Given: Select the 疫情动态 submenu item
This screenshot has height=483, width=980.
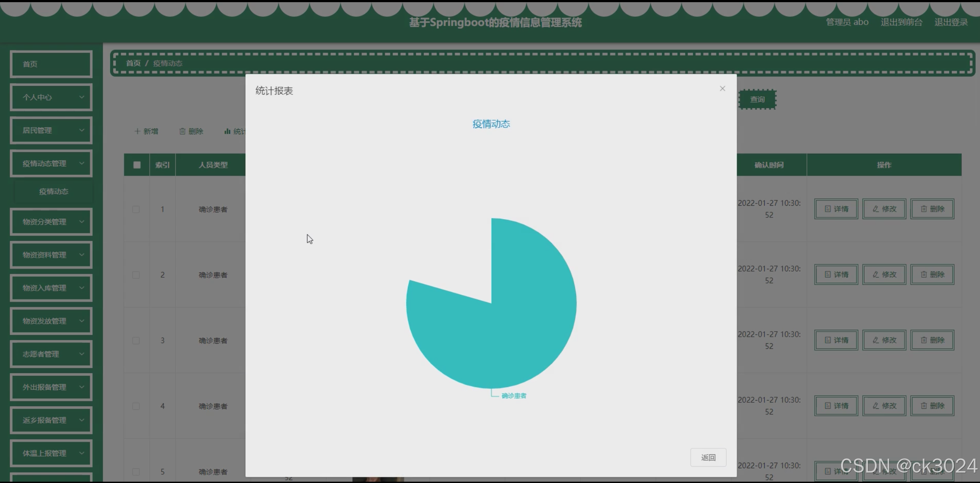Looking at the screenshot, I should point(53,191).
